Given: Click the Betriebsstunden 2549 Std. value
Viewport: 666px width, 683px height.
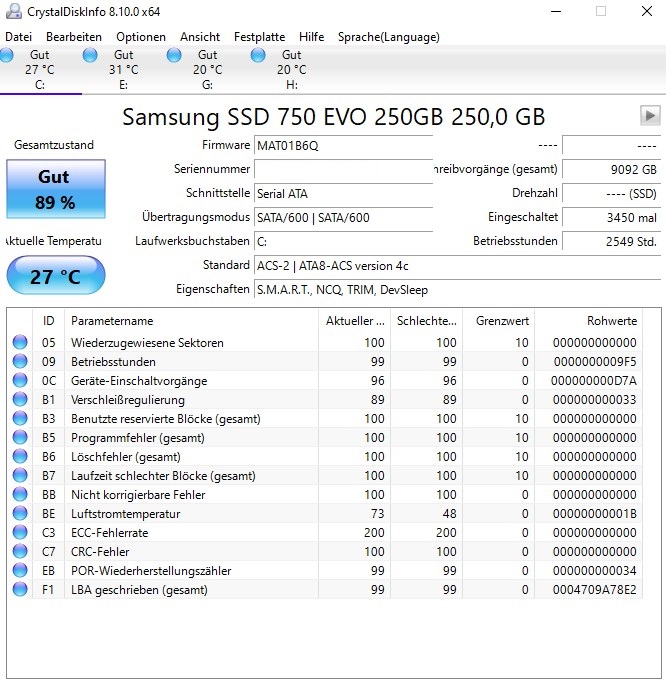Looking at the screenshot, I should [612, 241].
